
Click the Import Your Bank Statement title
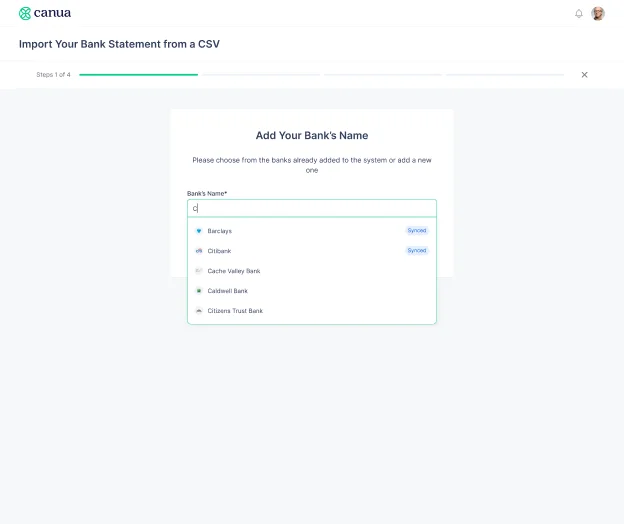(x=119, y=44)
